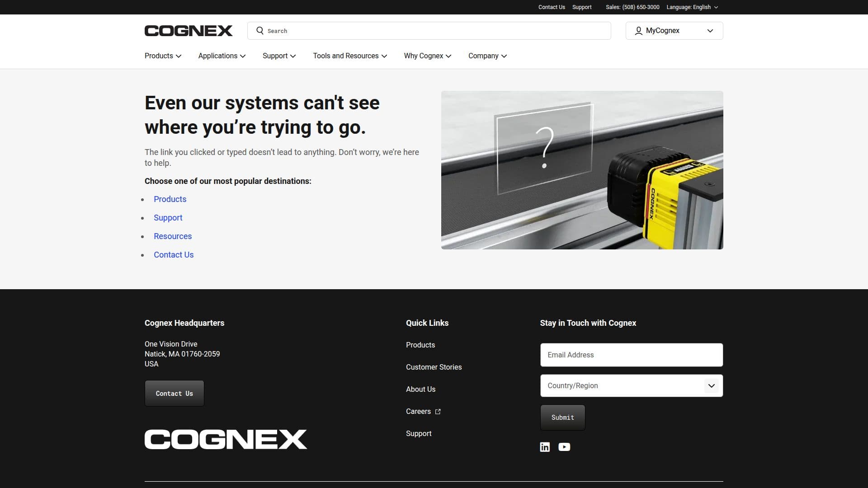Click the 'Stay in Touch with Cognex' heading
Screen dimensions: 868x488
click(588, 323)
